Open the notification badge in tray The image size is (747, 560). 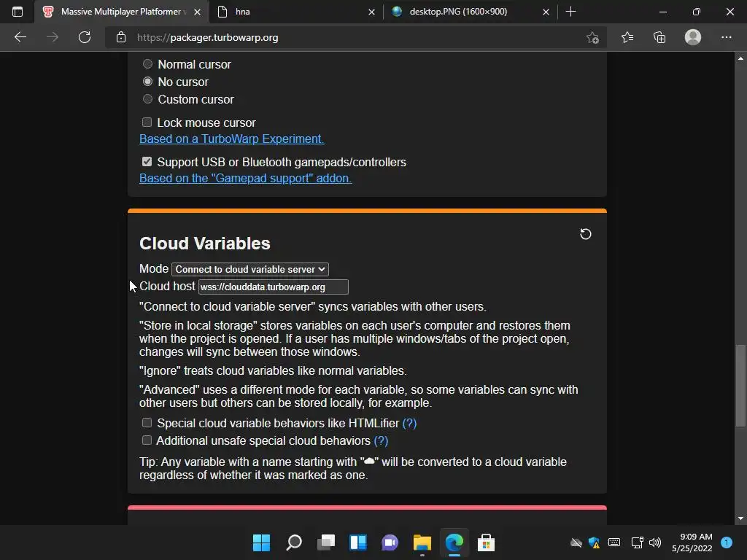click(727, 542)
